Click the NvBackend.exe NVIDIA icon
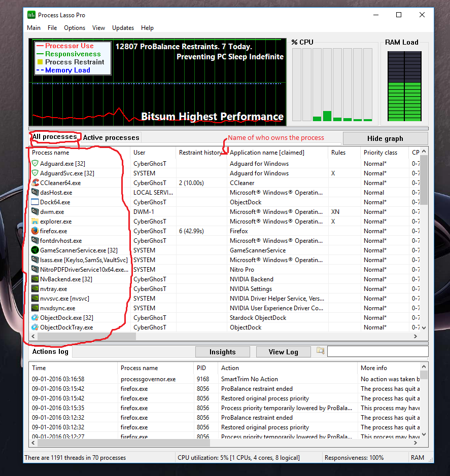Screen dimensions: 450x476 [35, 279]
